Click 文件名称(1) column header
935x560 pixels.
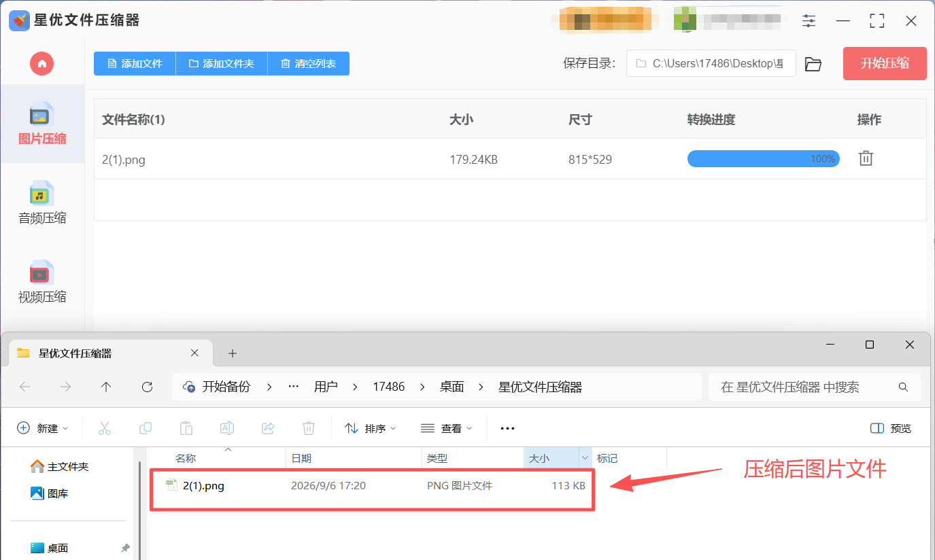click(133, 120)
